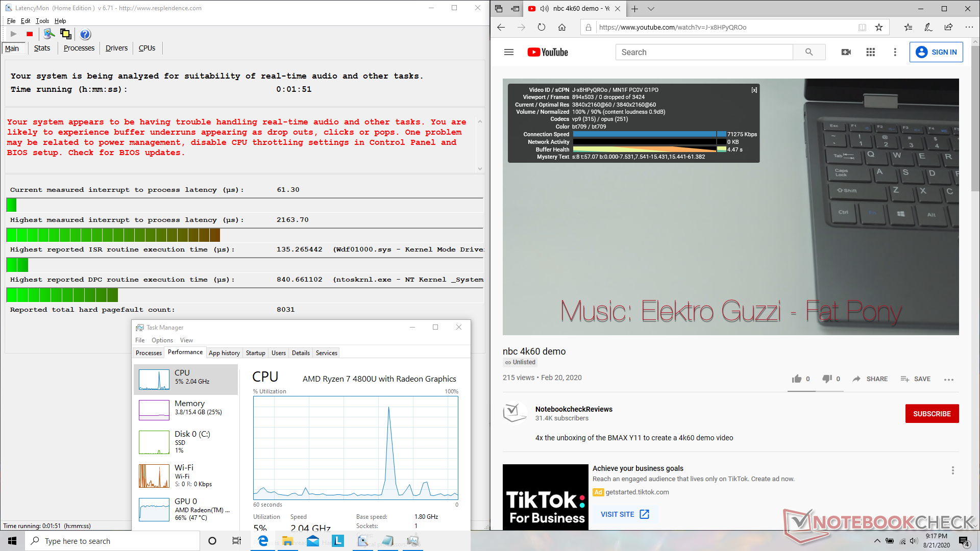Dislike the nbc 4k60 demo video

click(x=827, y=379)
